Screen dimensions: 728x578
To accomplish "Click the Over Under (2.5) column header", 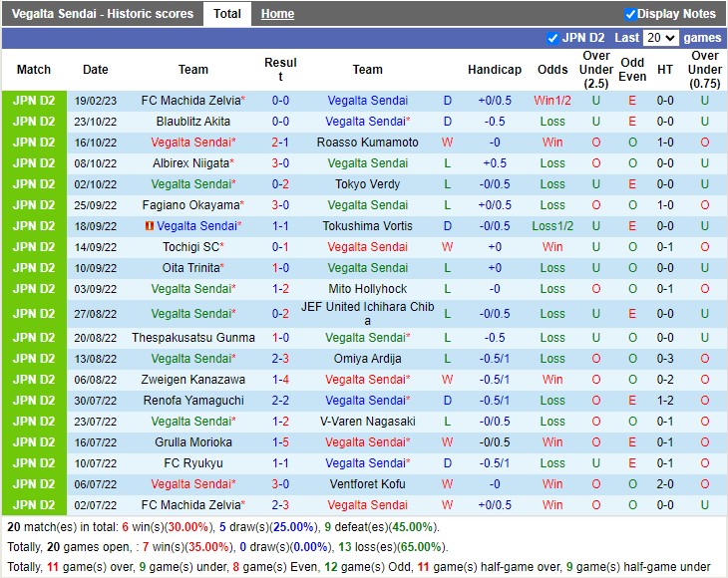I will point(596,70).
